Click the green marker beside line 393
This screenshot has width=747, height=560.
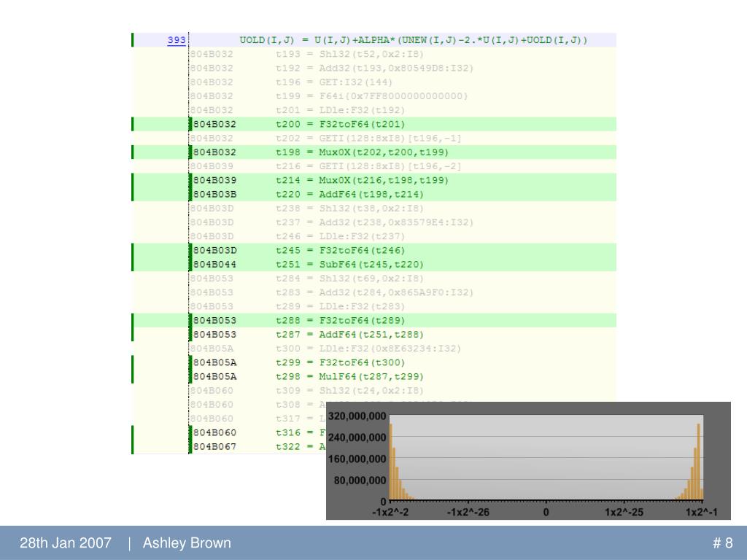pos(133,40)
